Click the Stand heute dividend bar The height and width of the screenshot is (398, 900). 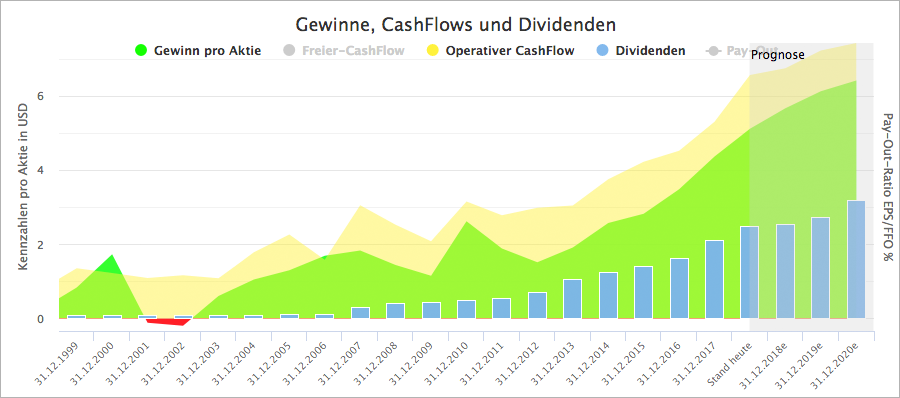click(750, 272)
